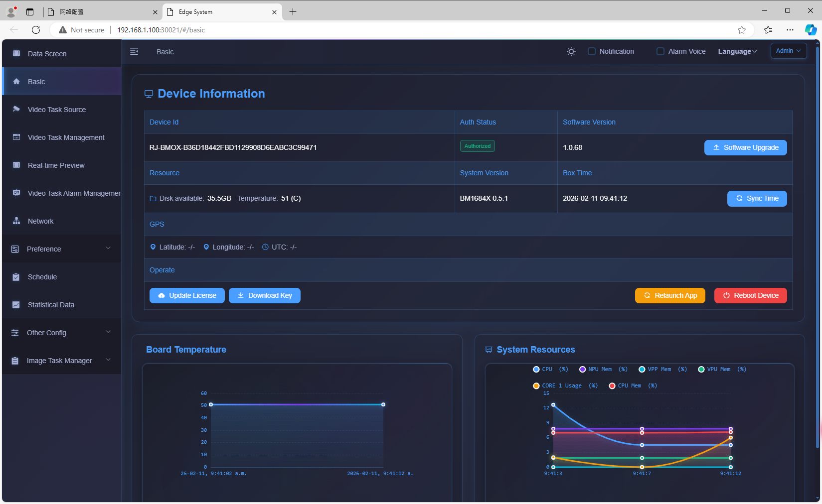Screen dimensions: 822x504
Task: Toggle CORE 1 Usage orange legend swatch
Action: click(536, 386)
